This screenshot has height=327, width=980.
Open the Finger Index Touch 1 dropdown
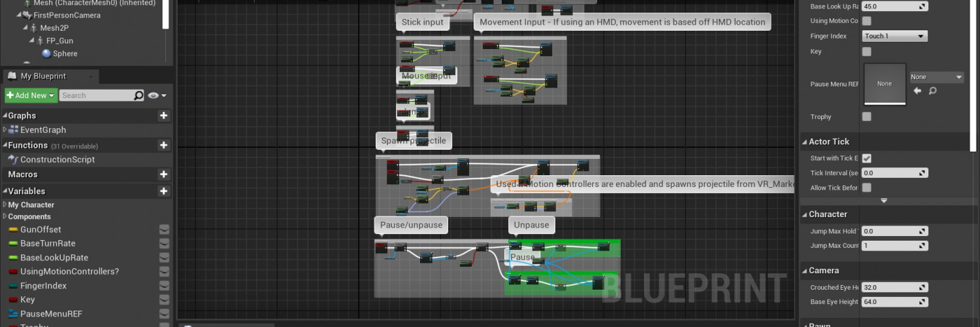tap(894, 36)
